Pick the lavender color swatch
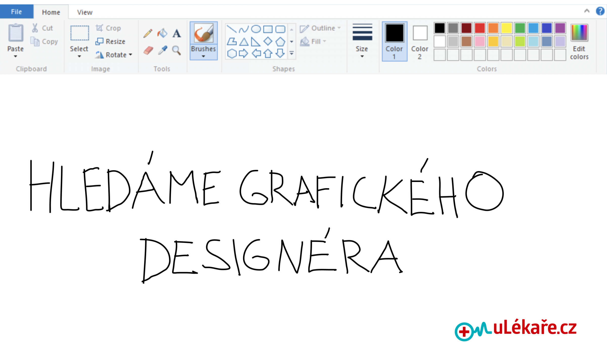607x364 pixels. pos(560,41)
